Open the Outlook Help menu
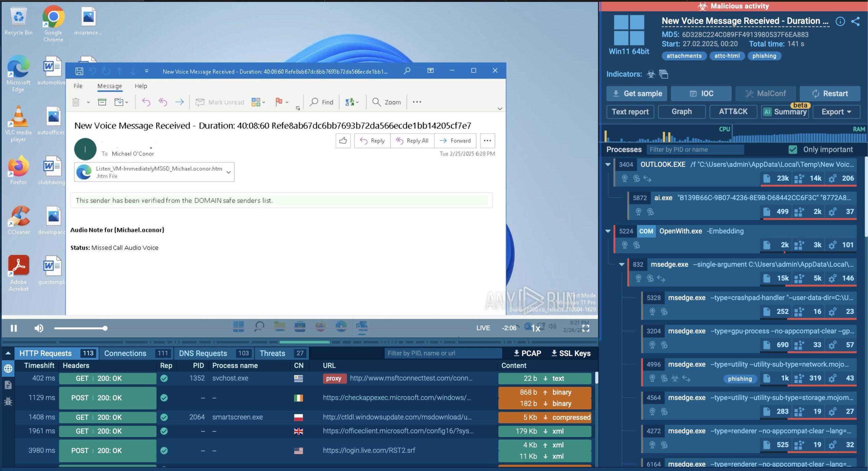868x471 pixels. pyautogui.click(x=141, y=86)
